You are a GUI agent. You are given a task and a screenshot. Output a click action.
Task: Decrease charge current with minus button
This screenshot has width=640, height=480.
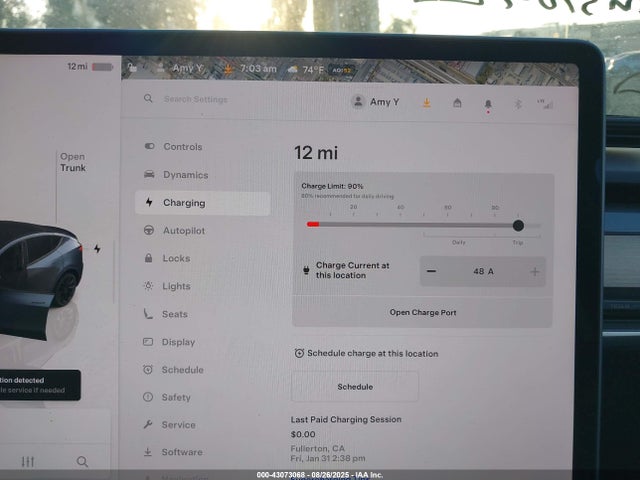pyautogui.click(x=431, y=271)
